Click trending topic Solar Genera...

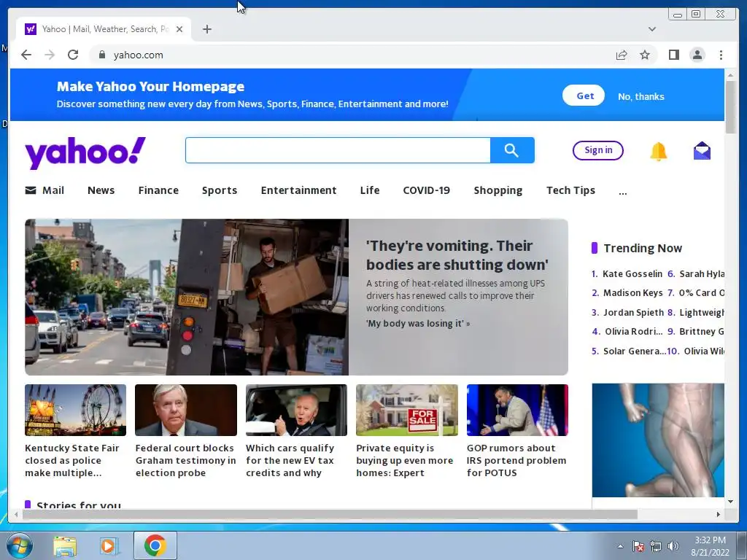635,351
